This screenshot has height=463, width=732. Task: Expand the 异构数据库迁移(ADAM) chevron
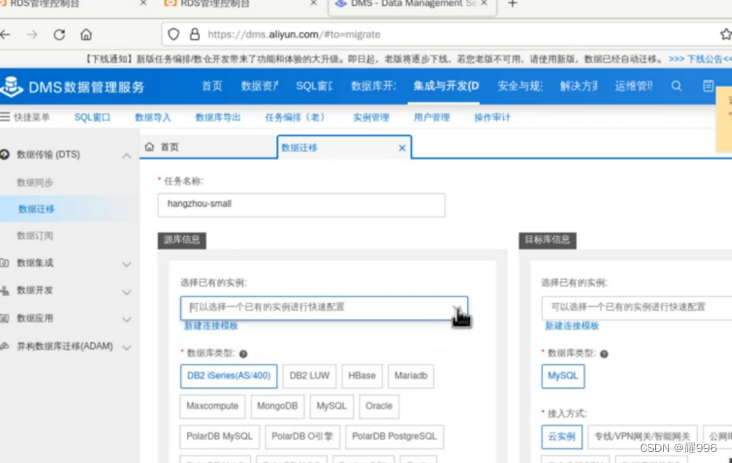pyautogui.click(x=127, y=348)
